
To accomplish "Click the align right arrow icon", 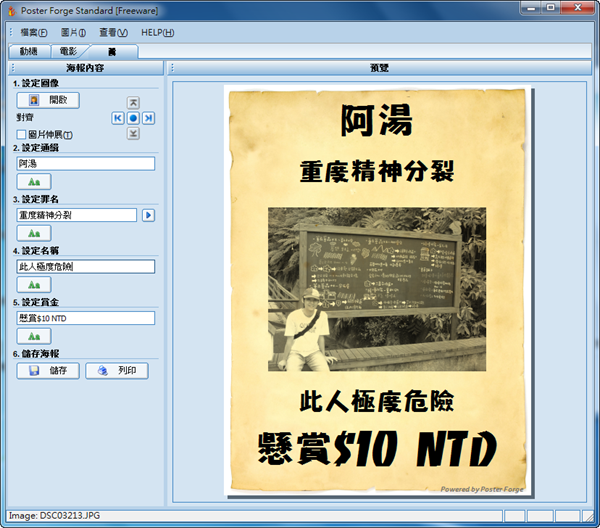I will 149,118.
